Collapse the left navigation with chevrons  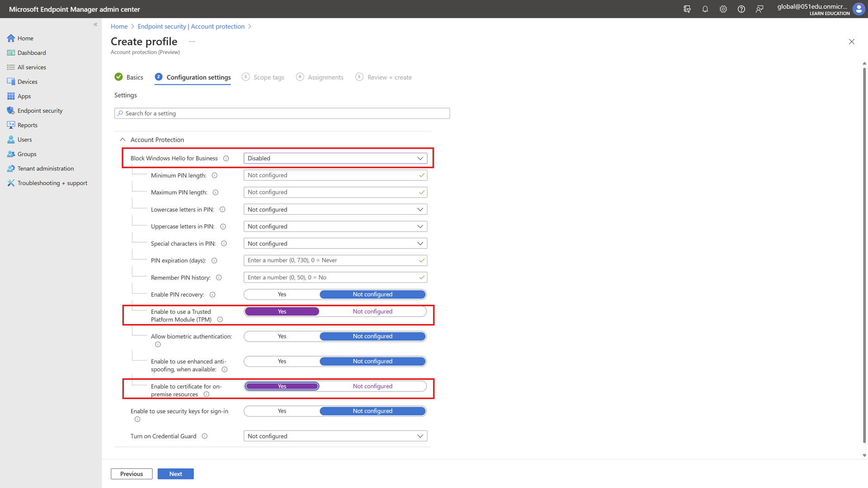pyautogui.click(x=95, y=25)
